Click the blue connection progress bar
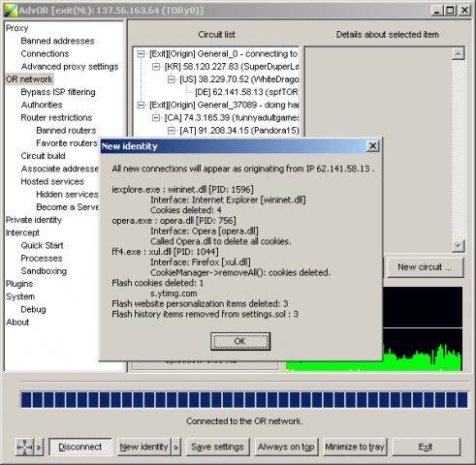Screen dimensions: 476x465 coord(244,399)
